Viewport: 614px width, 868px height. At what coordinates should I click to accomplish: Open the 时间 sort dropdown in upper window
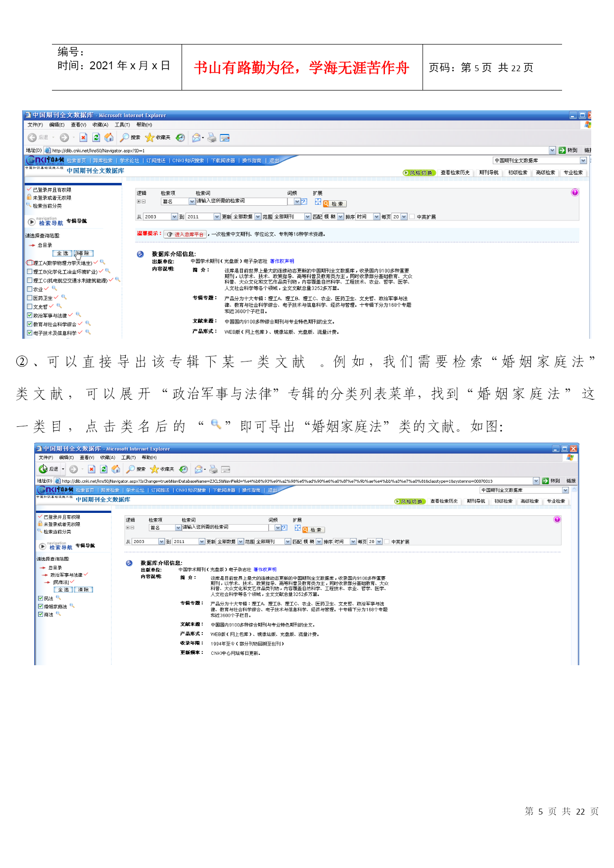[377, 217]
